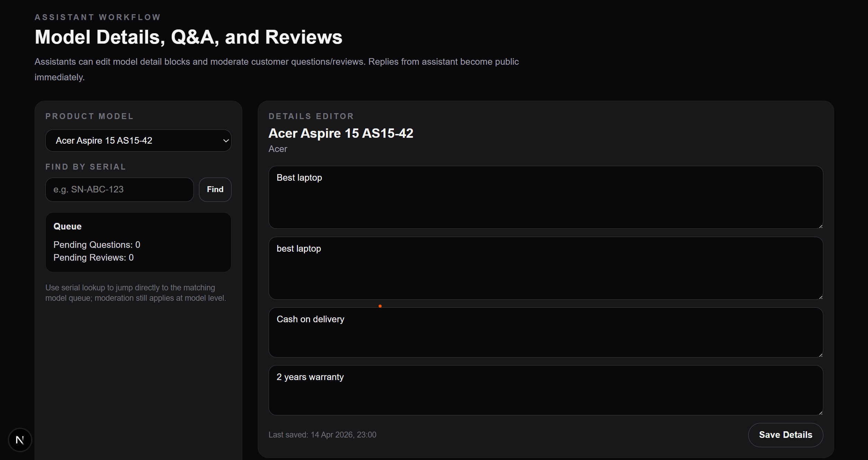
Task: Focus the serial number input field
Action: (x=119, y=189)
